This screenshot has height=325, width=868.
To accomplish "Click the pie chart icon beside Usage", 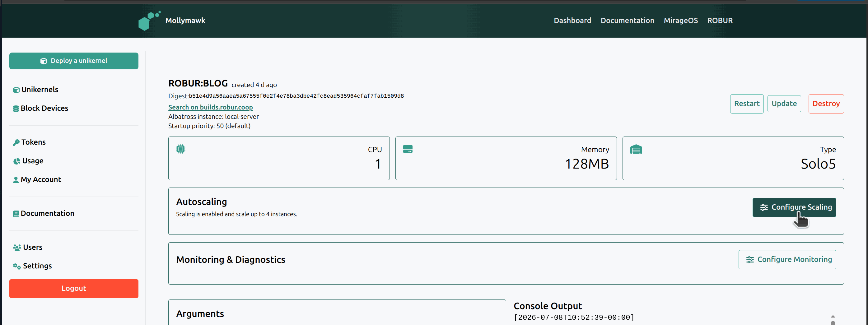I will (x=16, y=161).
